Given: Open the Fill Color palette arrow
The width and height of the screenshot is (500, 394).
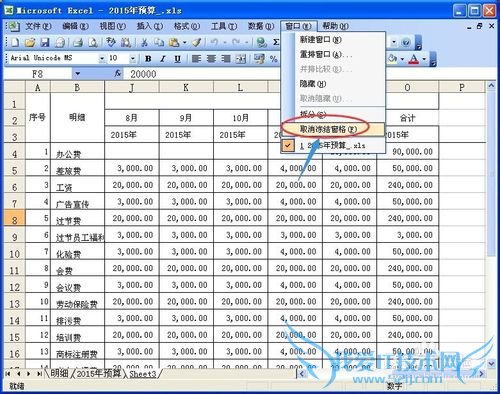Looking at the screenshot, I should [x=402, y=59].
